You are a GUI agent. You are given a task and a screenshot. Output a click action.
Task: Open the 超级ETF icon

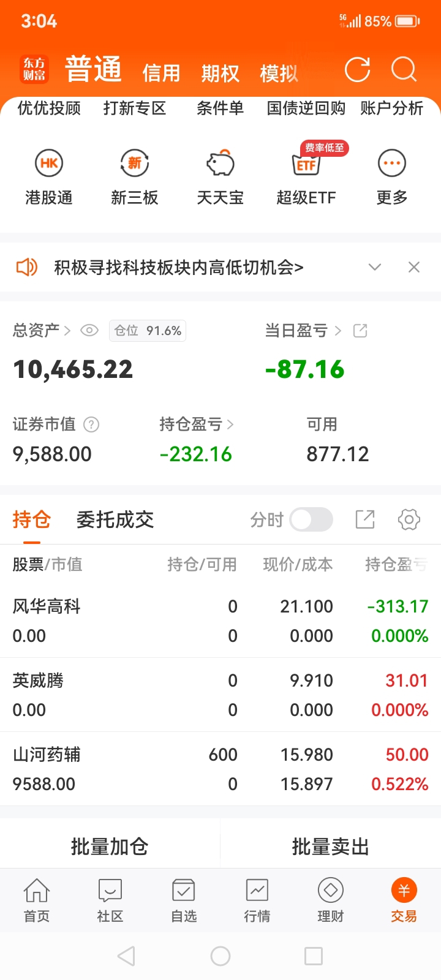pos(306,164)
